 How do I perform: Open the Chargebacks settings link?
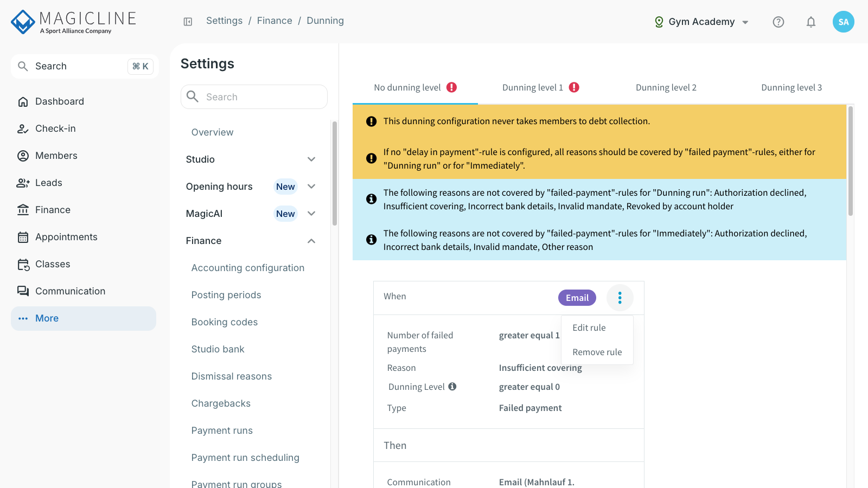click(x=221, y=403)
